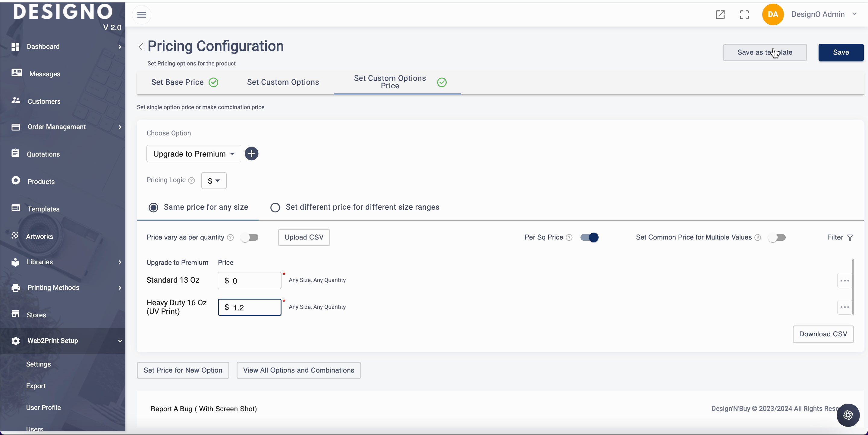Image resolution: width=868 pixels, height=435 pixels.
Task: Disable the Per Sq Price toggle
Action: [589, 237]
